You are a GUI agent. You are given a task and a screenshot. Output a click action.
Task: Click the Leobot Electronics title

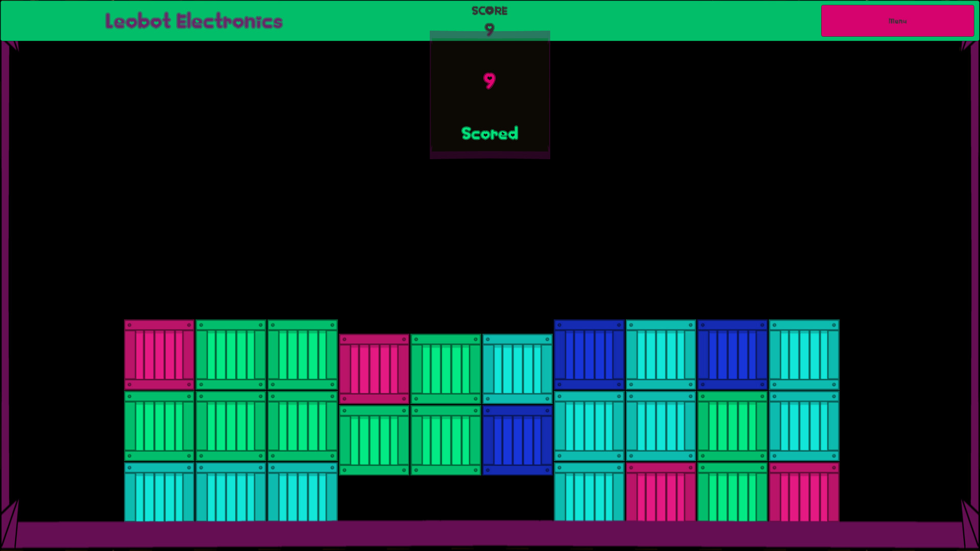pos(193,21)
